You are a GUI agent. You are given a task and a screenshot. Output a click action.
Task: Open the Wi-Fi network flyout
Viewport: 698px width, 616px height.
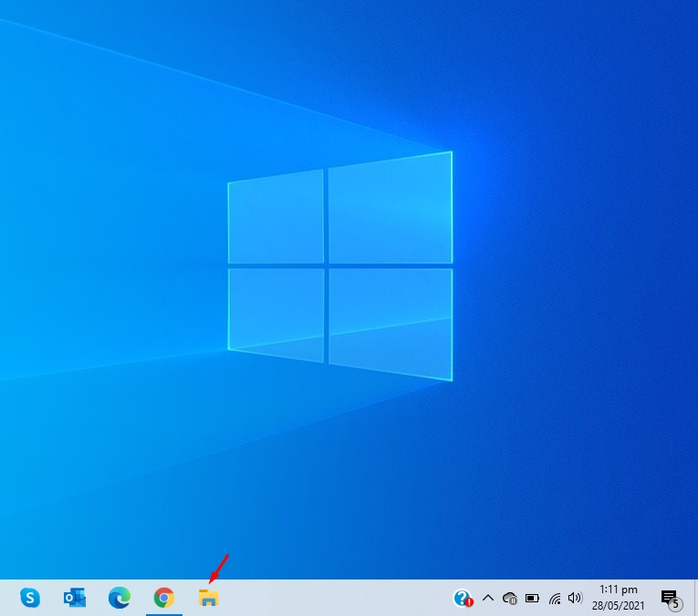coord(555,599)
